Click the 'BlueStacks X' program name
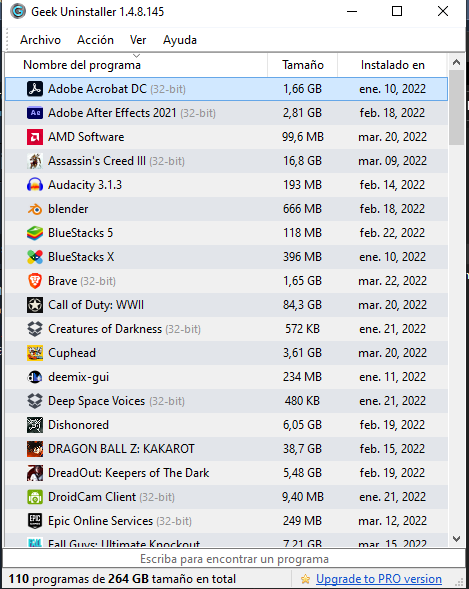 tap(81, 257)
